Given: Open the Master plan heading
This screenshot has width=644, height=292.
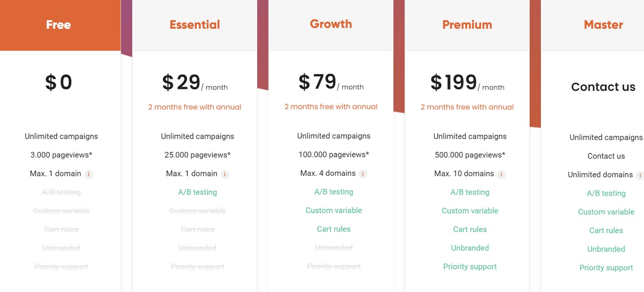Looking at the screenshot, I should tap(603, 25).
